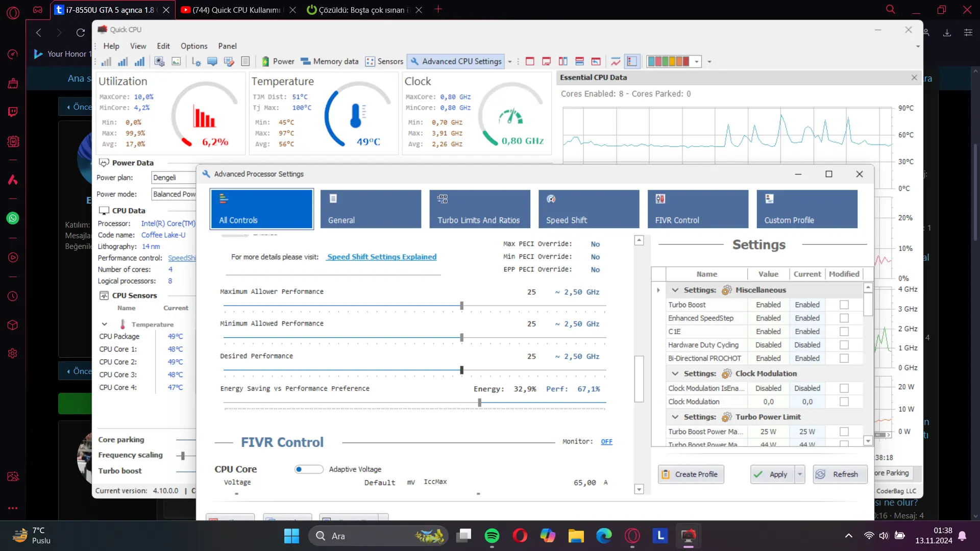The width and height of the screenshot is (980, 551).
Task: Click Advanced CPU Settings toolbar button
Action: (456, 61)
